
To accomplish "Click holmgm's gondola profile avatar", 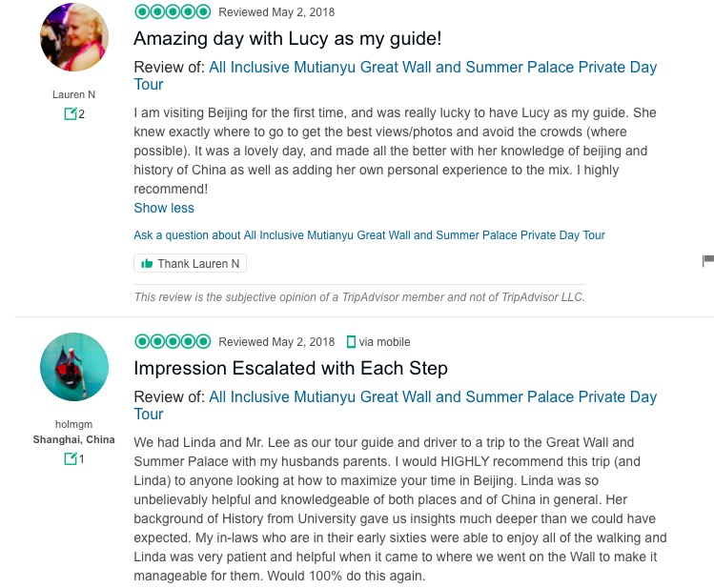I will (74, 367).
